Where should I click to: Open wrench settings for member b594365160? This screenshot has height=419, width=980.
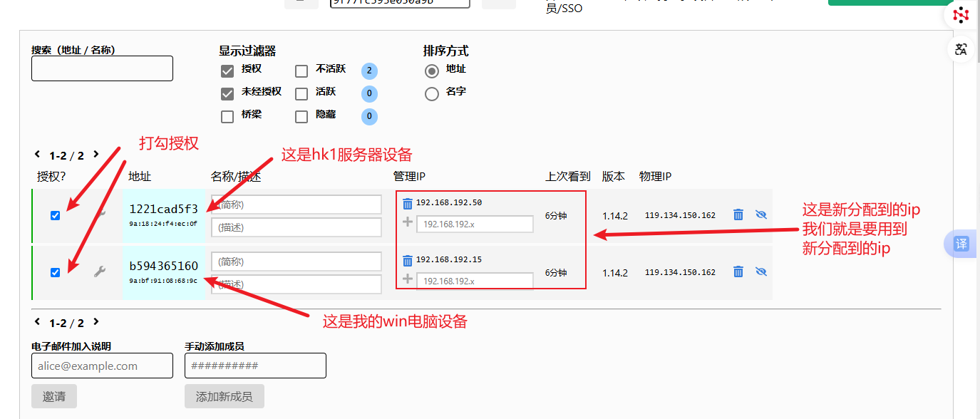(x=100, y=271)
